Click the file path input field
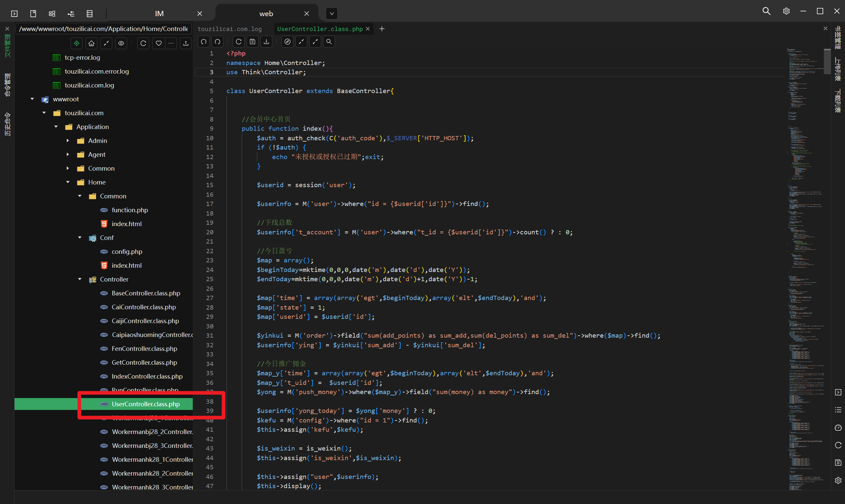This screenshot has height=504, width=845. coord(104,29)
